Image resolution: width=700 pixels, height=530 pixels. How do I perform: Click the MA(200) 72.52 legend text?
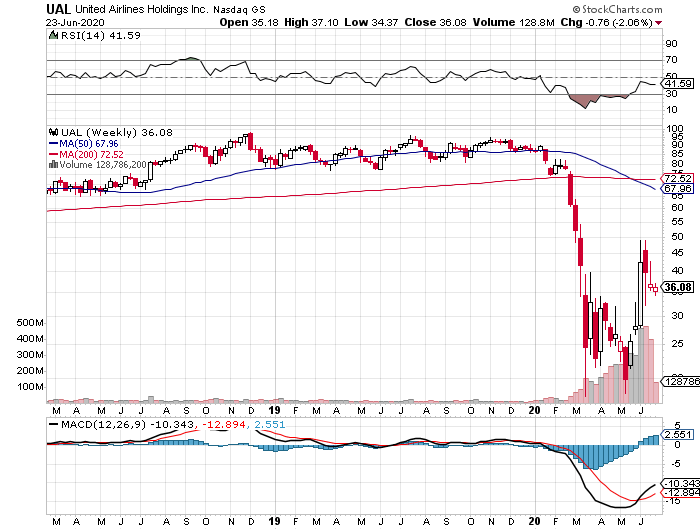pos(92,154)
